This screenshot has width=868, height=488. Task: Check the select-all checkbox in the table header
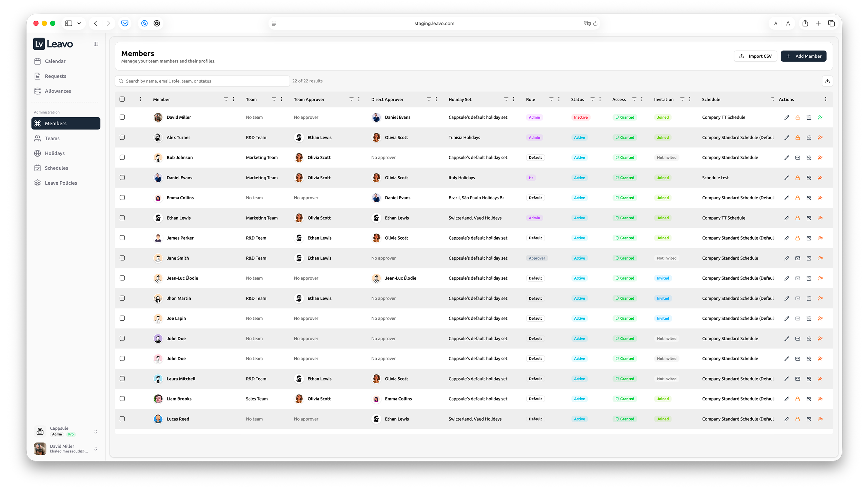click(122, 99)
